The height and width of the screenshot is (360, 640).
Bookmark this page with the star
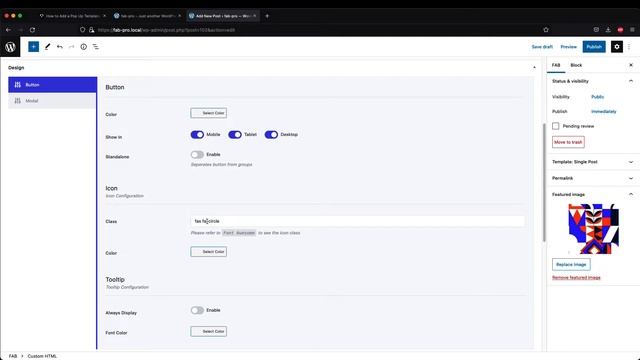pos(546,30)
